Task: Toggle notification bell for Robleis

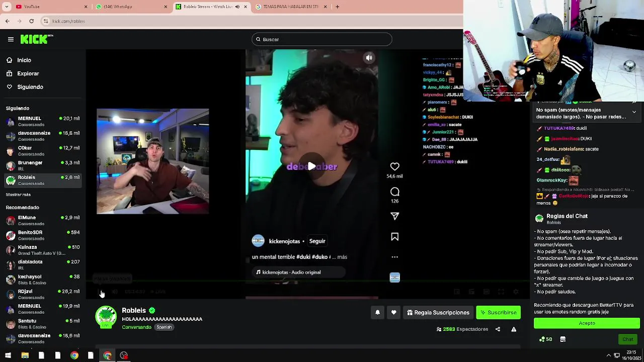Action: pyautogui.click(x=377, y=313)
